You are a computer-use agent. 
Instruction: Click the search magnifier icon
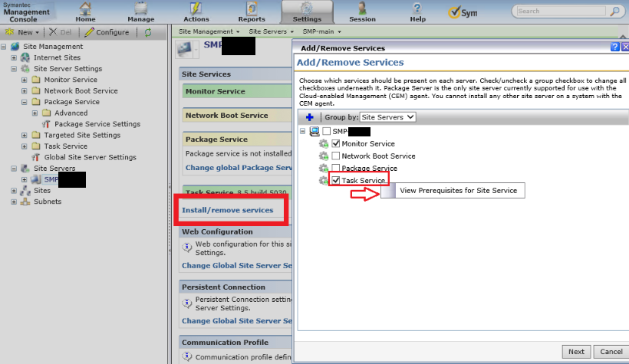614,11
